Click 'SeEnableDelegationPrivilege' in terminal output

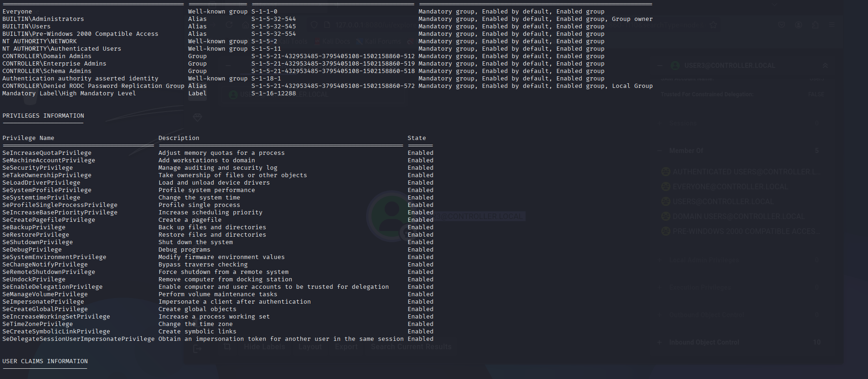coord(53,287)
